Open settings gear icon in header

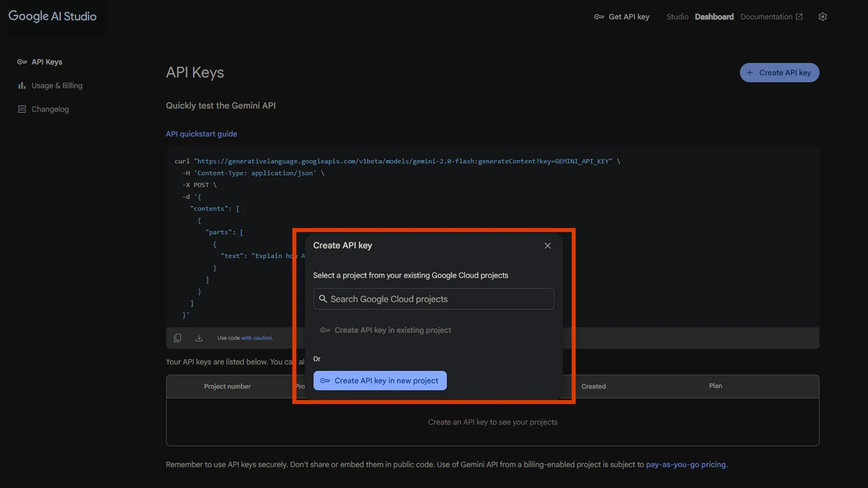pos(822,17)
